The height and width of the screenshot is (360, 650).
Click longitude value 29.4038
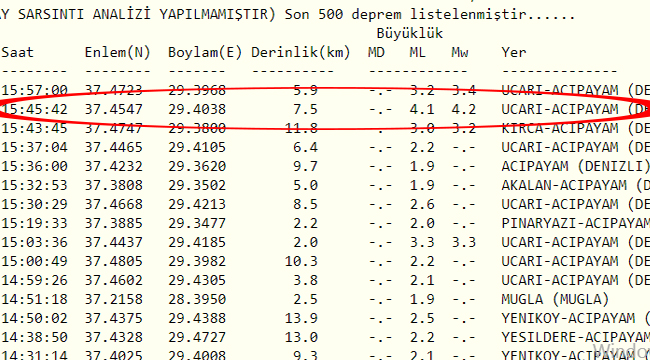point(197,109)
